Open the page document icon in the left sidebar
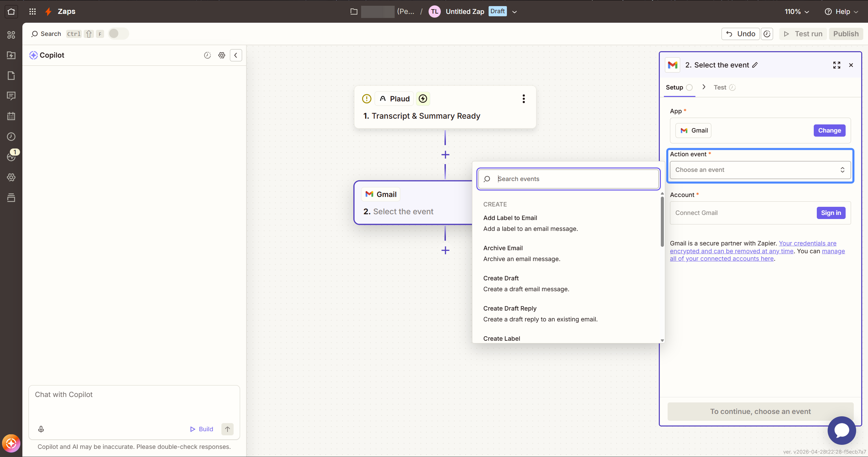 (11, 76)
